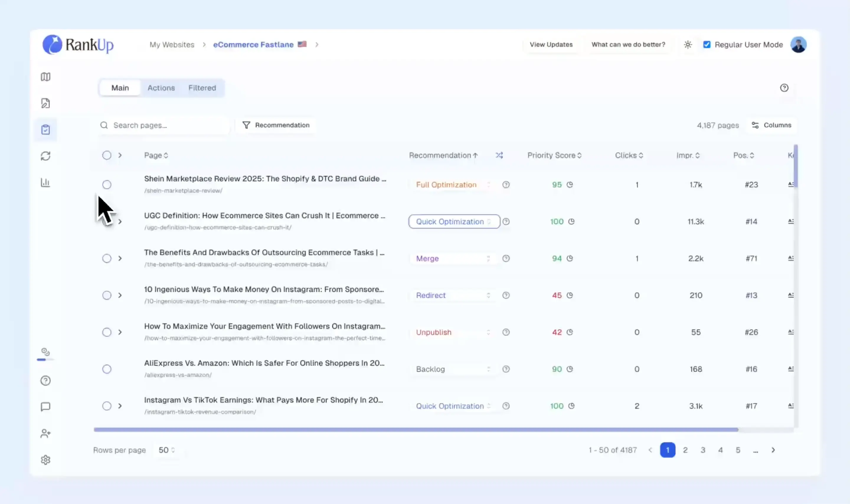The image size is (850, 504).
Task: Select the Shein Marketplace Review row radio
Action: click(107, 184)
